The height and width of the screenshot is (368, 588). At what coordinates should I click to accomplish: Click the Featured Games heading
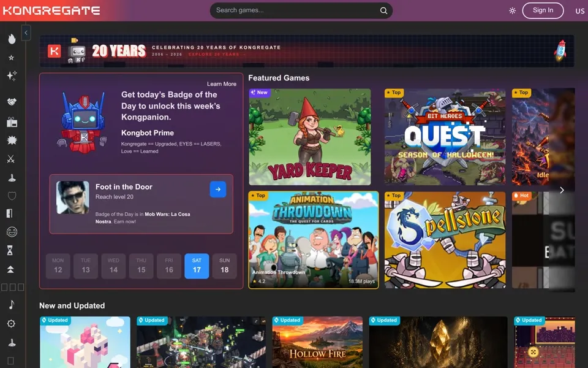(279, 78)
